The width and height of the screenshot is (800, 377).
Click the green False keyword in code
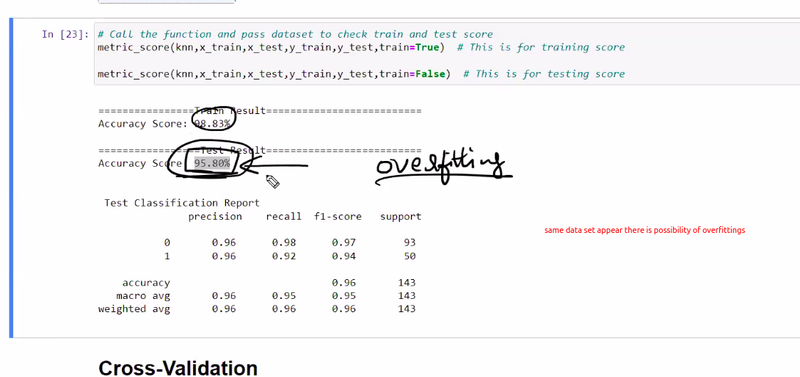click(431, 74)
